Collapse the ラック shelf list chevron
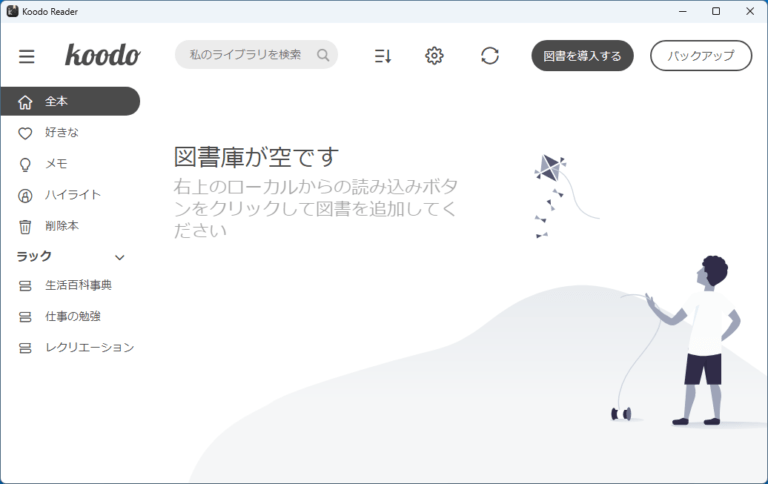 point(120,257)
